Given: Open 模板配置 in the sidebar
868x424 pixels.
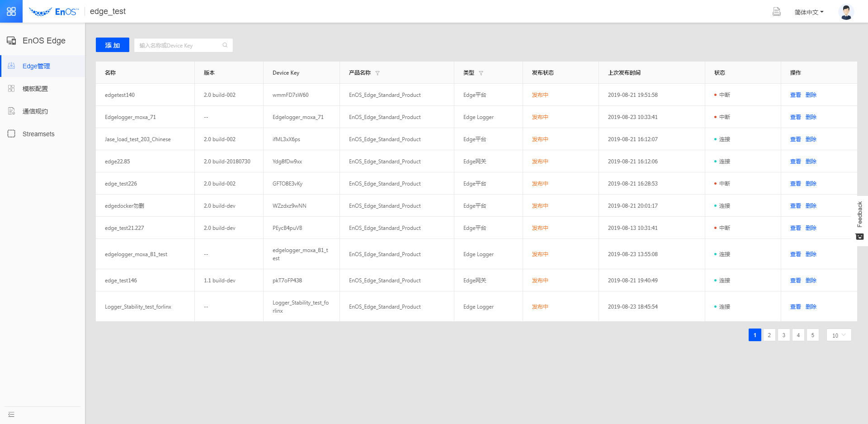Looking at the screenshot, I should pos(35,89).
